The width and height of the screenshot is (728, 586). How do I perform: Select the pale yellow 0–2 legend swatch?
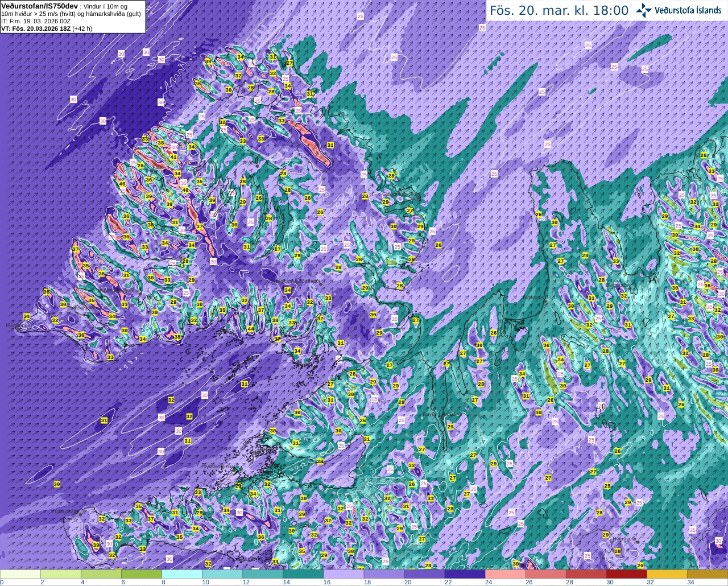20,574
